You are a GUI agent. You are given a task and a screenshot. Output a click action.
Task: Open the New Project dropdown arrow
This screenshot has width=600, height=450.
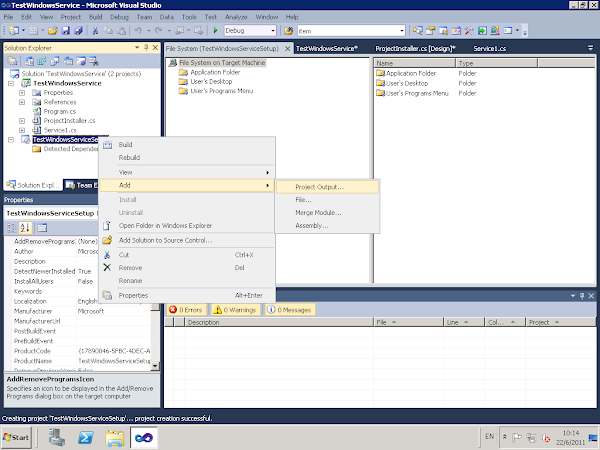point(23,31)
